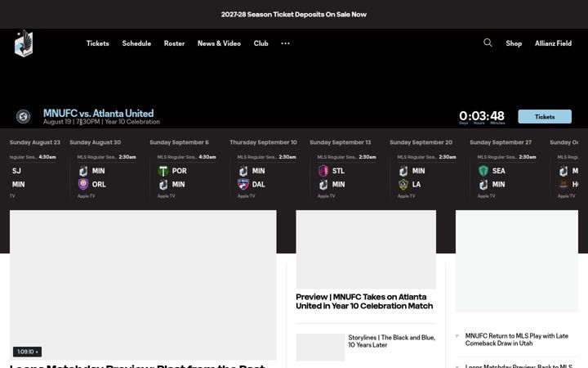588x368 pixels.
Task: Open the Club nav item
Action: pyautogui.click(x=261, y=43)
